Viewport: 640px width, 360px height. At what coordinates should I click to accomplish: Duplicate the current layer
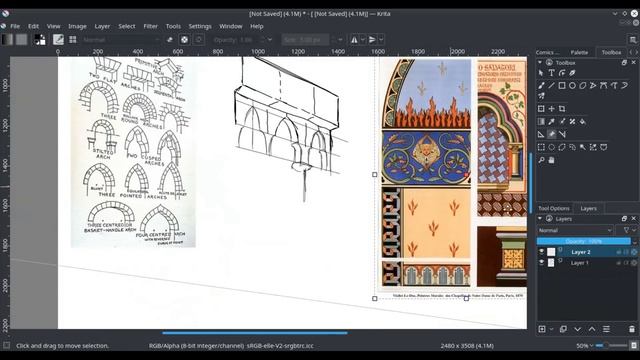(563, 329)
